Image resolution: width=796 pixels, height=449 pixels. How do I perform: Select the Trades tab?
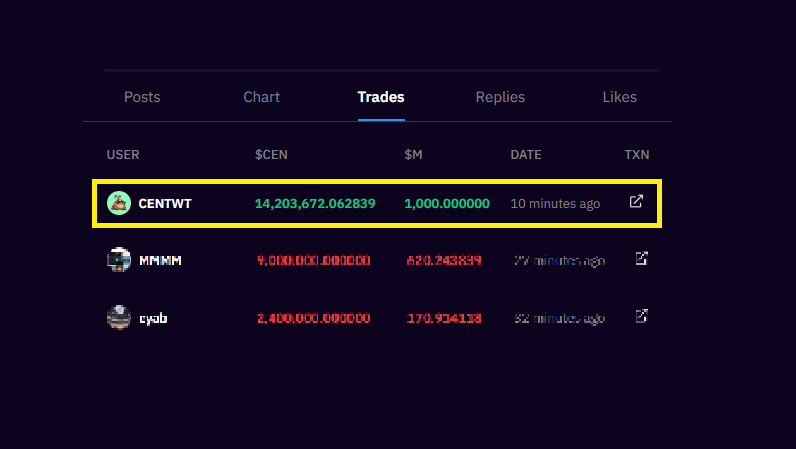click(x=381, y=97)
